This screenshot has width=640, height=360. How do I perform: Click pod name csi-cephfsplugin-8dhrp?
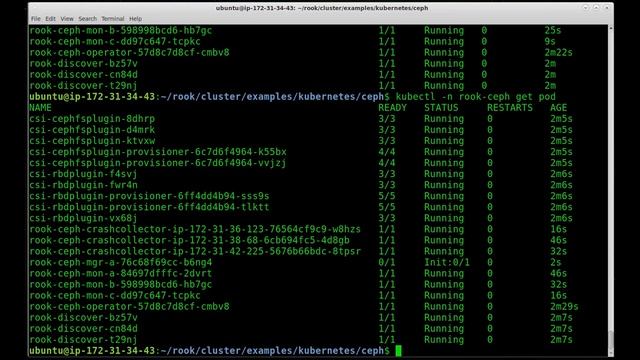click(x=92, y=119)
